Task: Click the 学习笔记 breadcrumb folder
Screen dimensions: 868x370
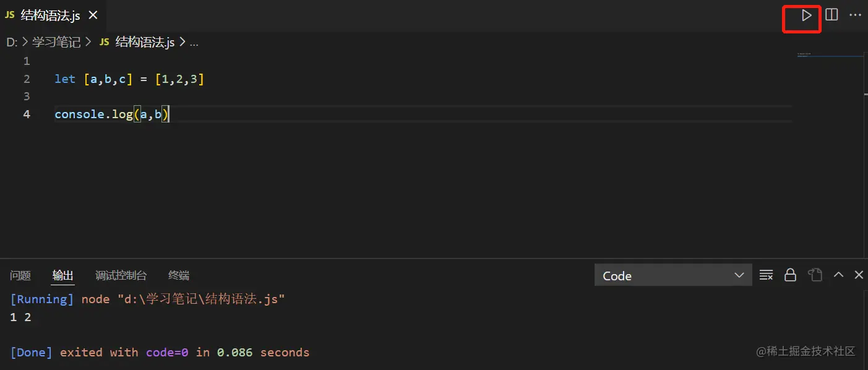Action: point(56,42)
